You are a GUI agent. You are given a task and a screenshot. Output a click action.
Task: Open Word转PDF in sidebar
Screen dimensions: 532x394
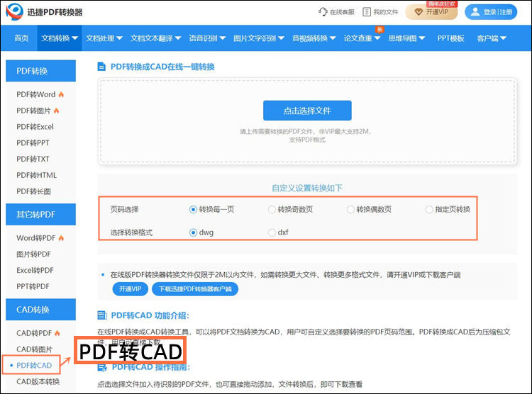36,238
